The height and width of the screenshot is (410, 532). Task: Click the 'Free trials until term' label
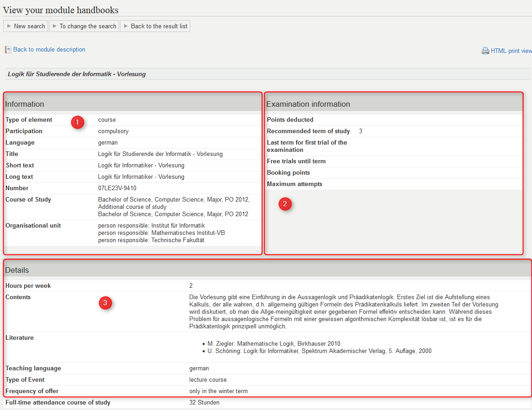click(x=296, y=161)
